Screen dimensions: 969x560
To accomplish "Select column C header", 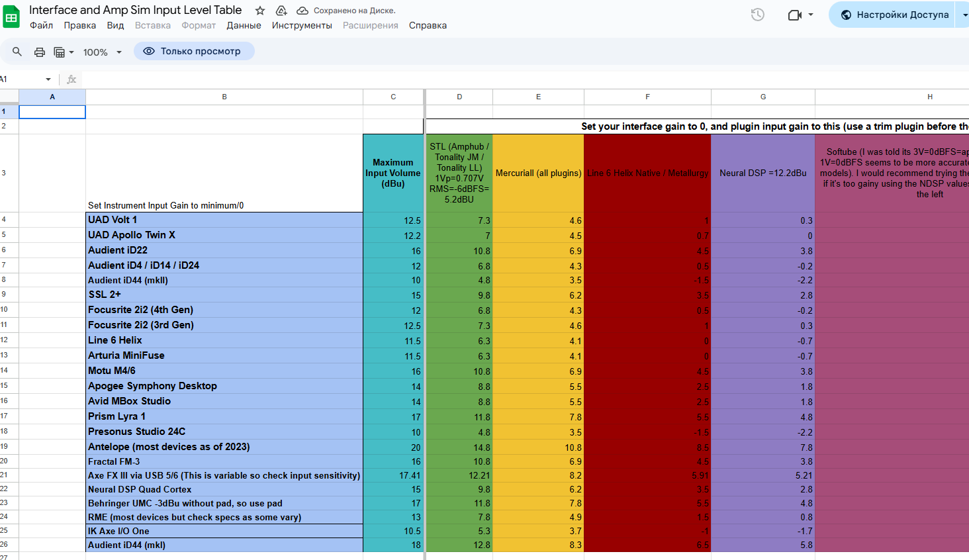I will click(393, 97).
